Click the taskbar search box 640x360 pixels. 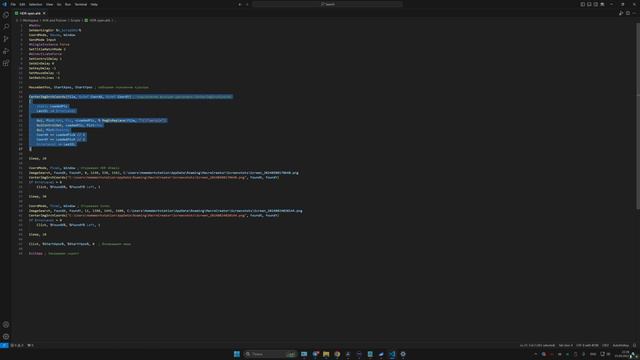[270, 354]
